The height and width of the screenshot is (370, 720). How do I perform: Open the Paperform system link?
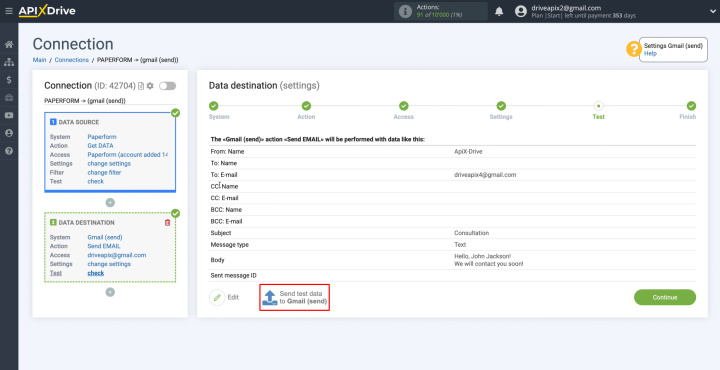tap(102, 137)
